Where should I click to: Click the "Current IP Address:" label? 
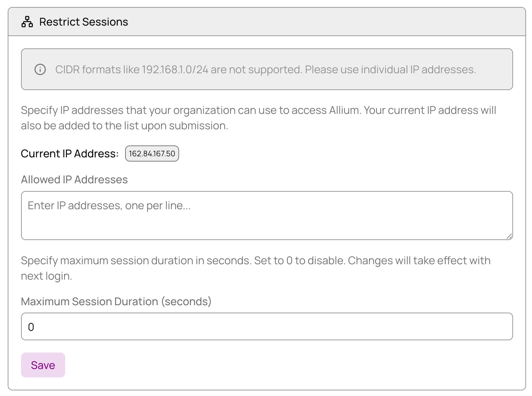70,153
